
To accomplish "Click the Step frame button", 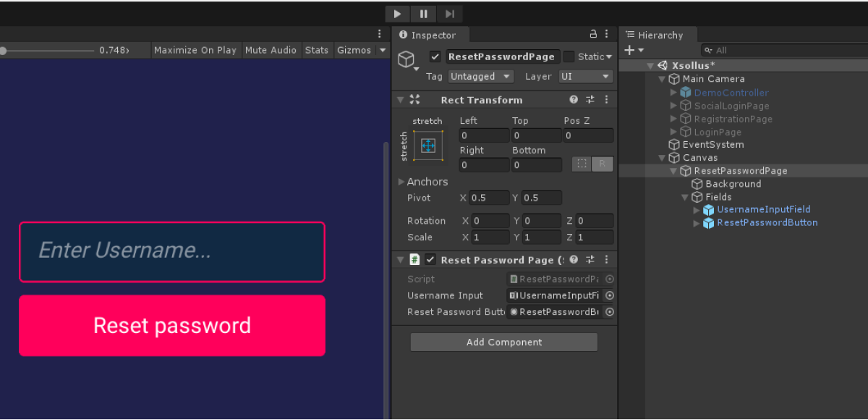I will [x=449, y=14].
